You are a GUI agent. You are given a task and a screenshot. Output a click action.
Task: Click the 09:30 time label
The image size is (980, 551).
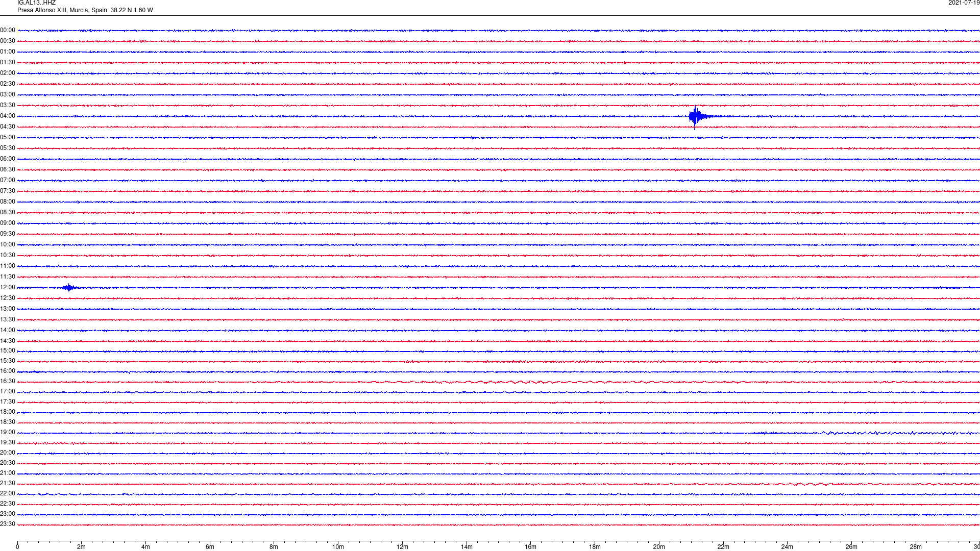pyautogui.click(x=8, y=234)
